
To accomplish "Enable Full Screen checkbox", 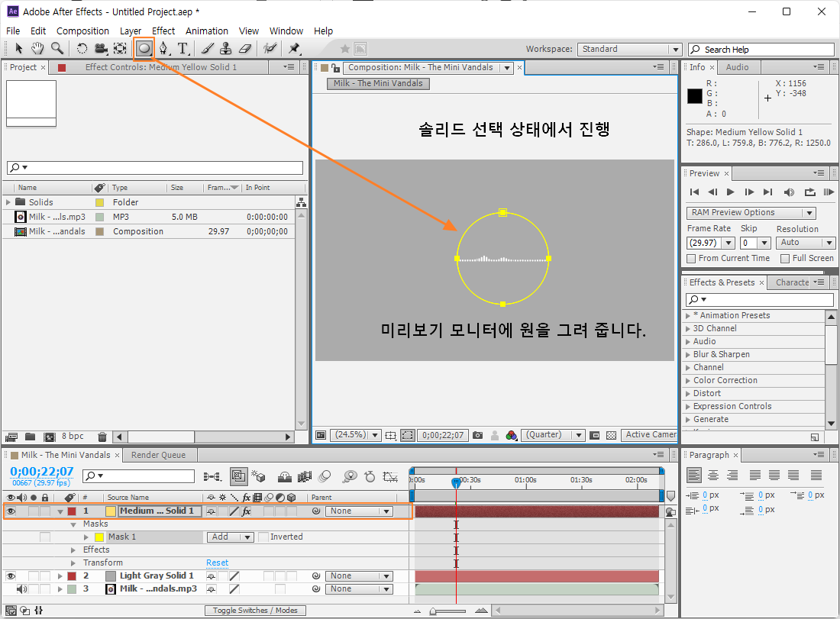I will click(785, 259).
